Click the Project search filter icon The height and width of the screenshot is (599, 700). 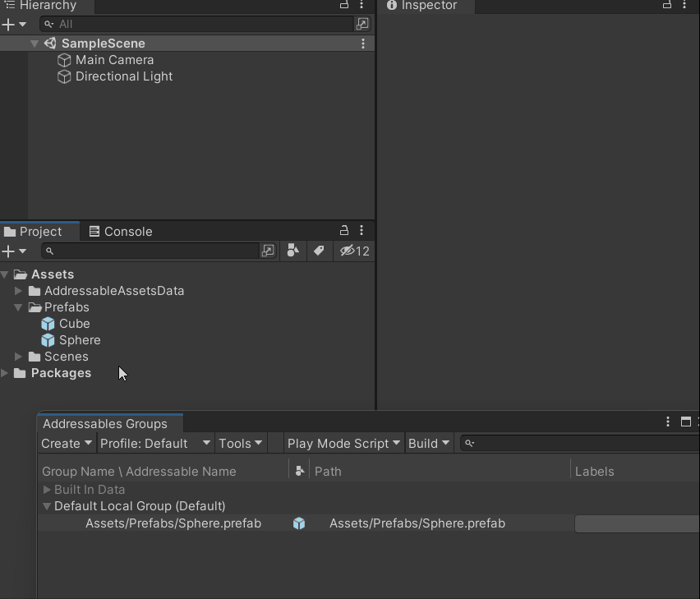point(268,251)
